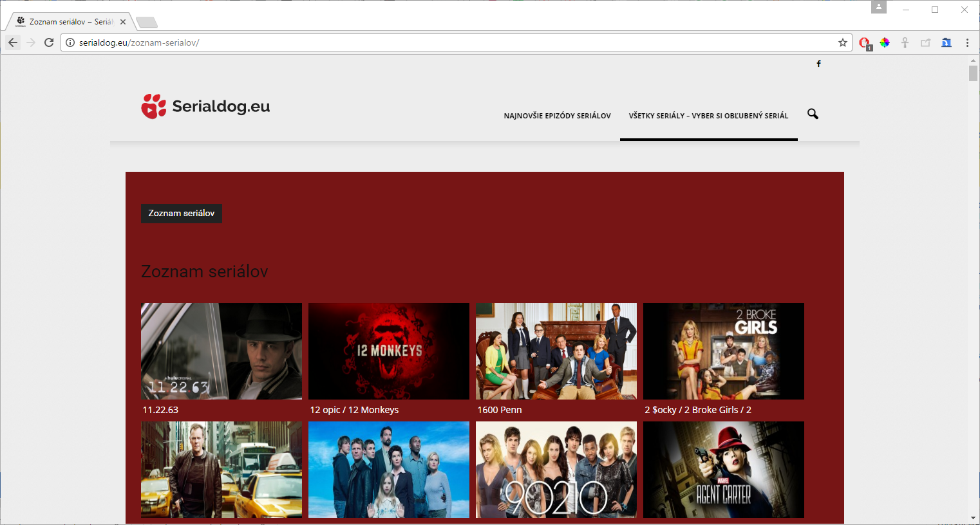Go back to the previous page
The image size is (980, 525).
(13, 42)
